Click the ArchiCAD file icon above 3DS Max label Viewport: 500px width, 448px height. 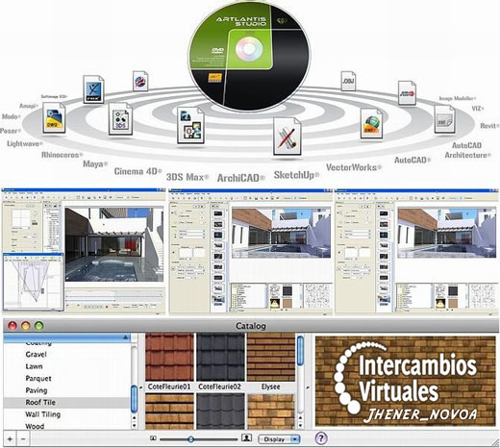(x=190, y=125)
